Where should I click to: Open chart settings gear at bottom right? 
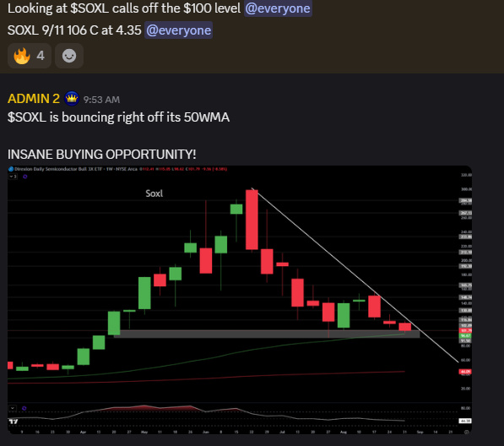466,432
